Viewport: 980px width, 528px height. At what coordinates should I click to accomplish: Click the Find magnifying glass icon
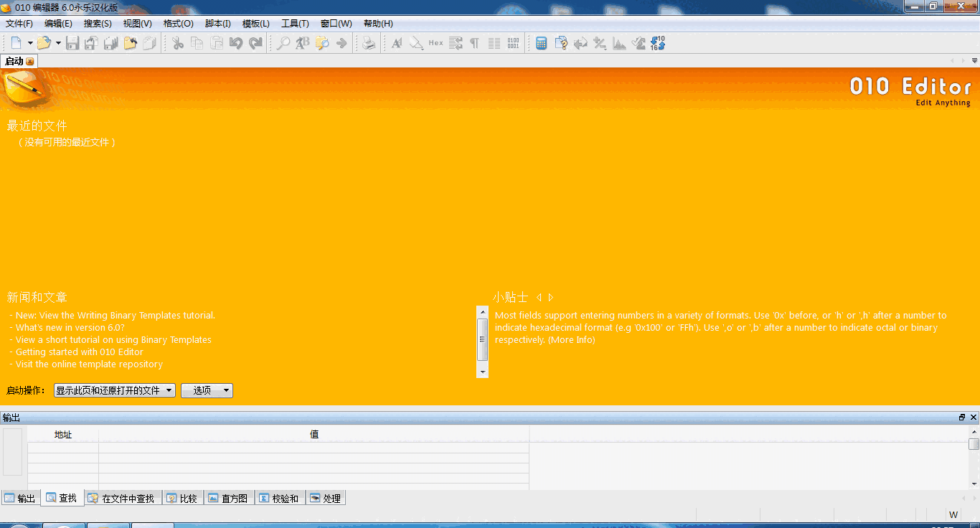(x=283, y=43)
